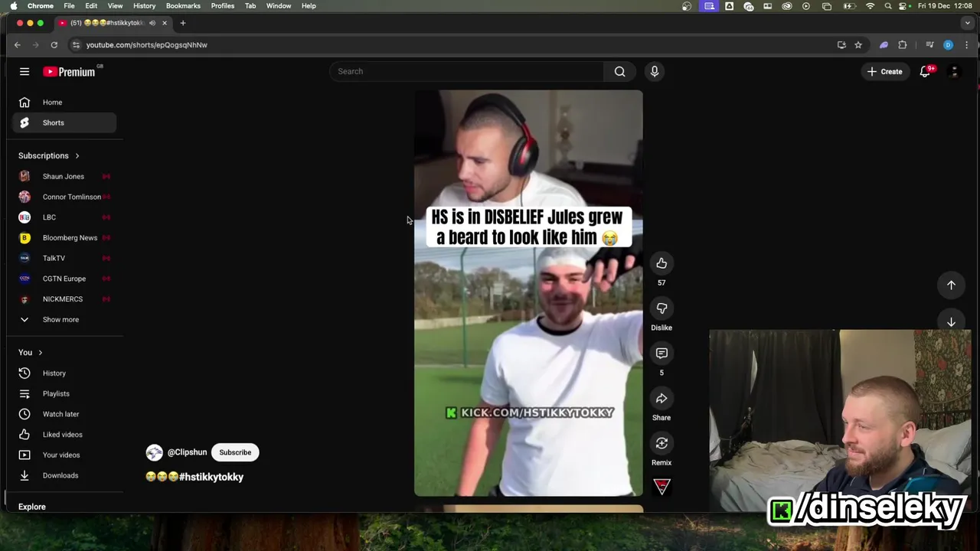Image resolution: width=980 pixels, height=551 pixels.
Task: Mute the tab audio speaker icon
Action: tap(152, 23)
